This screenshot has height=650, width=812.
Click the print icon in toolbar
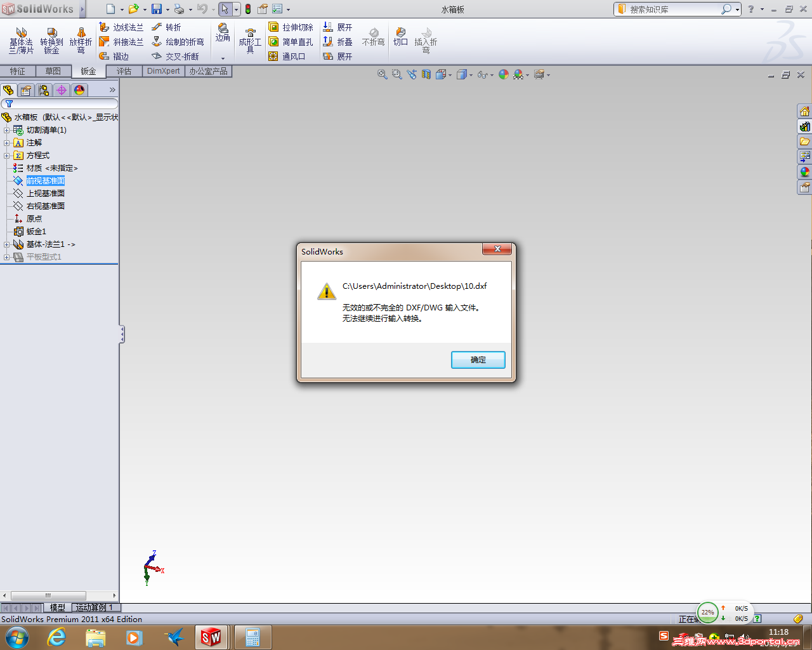[x=179, y=9]
